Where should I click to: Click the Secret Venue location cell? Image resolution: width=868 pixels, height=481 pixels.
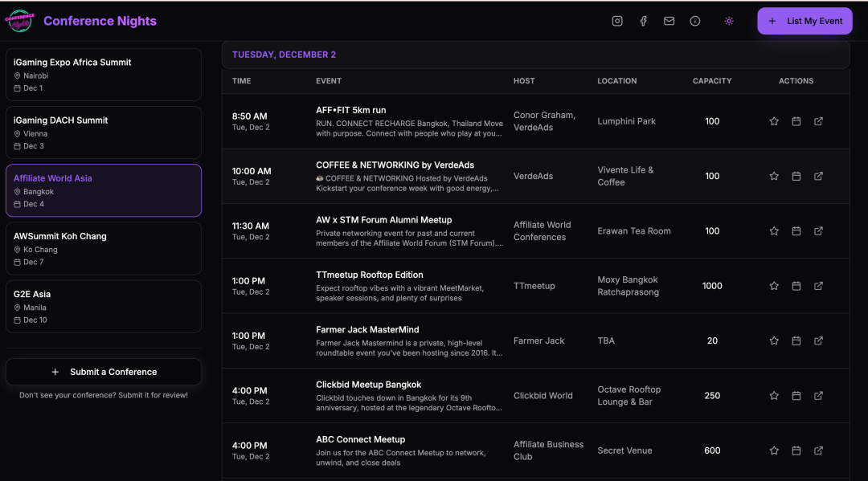[x=624, y=450]
